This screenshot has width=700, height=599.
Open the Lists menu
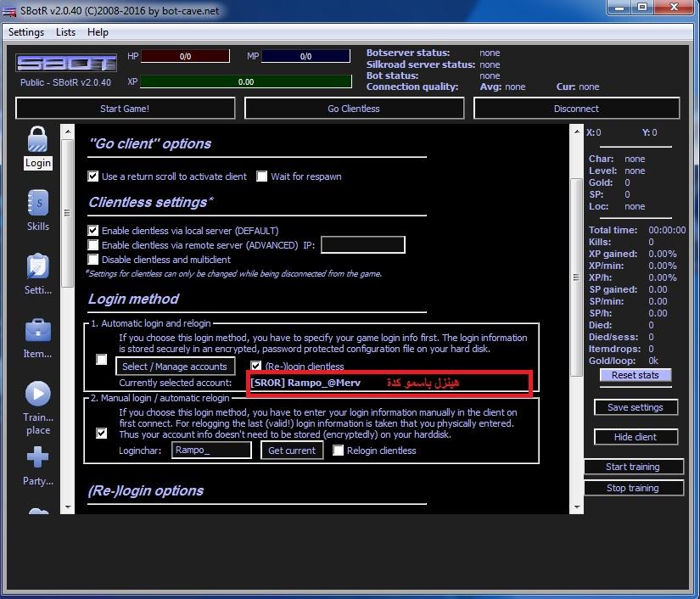pyautogui.click(x=65, y=32)
